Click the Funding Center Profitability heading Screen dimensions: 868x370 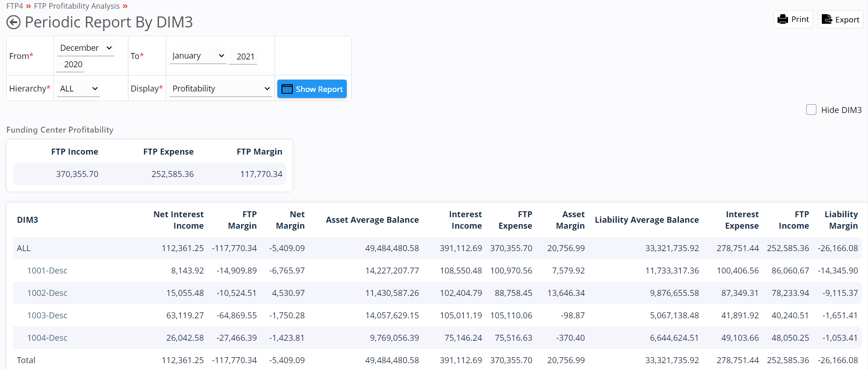(60, 130)
